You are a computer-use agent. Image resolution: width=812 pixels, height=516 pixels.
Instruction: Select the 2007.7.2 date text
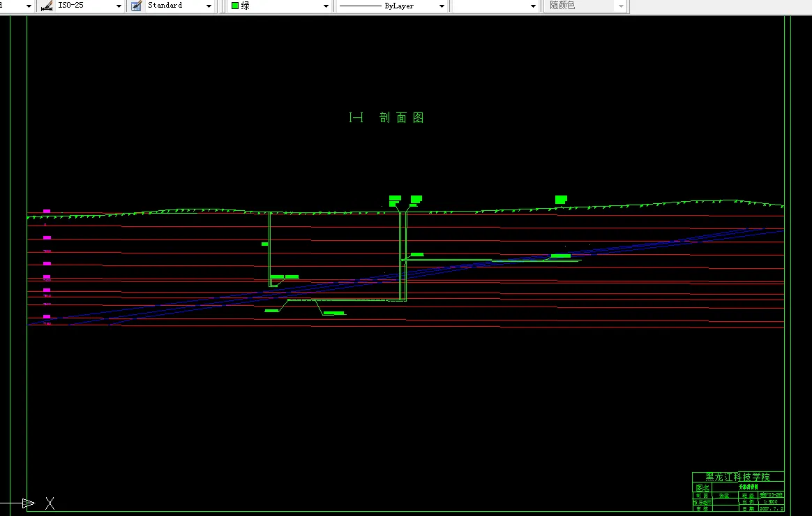(771, 509)
